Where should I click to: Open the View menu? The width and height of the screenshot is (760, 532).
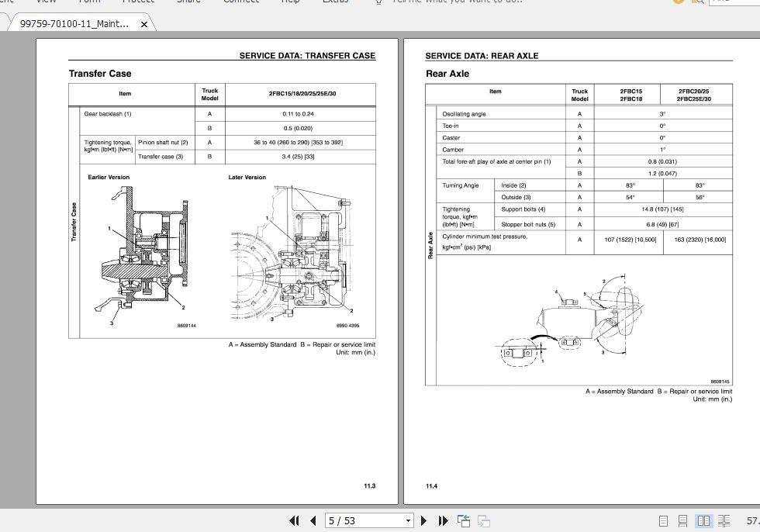tap(46, 2)
